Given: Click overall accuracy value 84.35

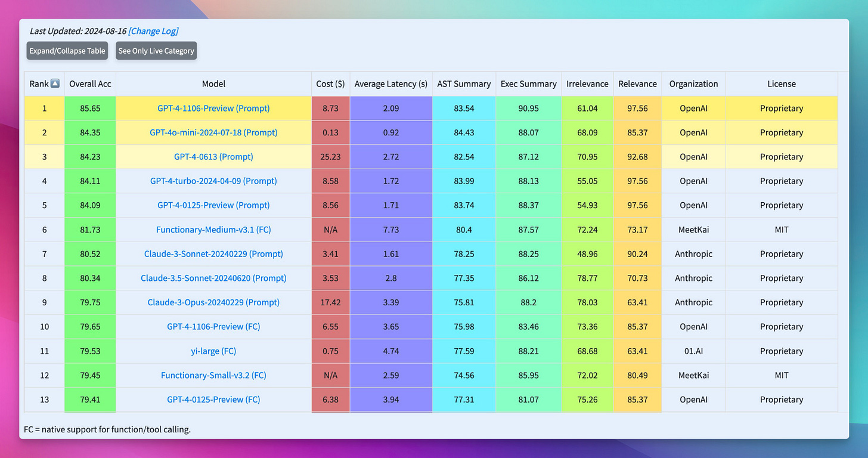Looking at the screenshot, I should (90, 132).
